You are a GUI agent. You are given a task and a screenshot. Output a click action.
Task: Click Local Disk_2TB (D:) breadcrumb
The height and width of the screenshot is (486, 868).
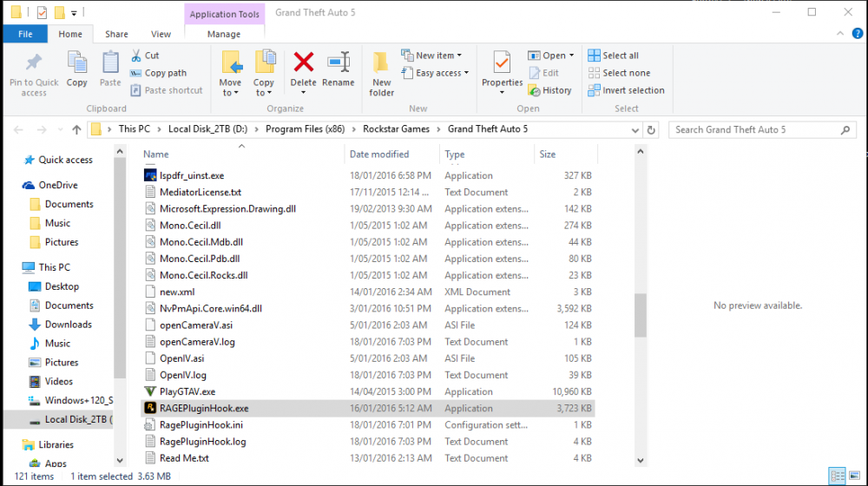(207, 129)
